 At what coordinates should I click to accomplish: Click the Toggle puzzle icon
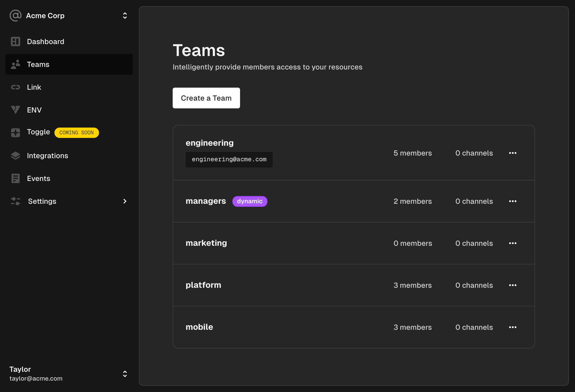pyautogui.click(x=15, y=132)
